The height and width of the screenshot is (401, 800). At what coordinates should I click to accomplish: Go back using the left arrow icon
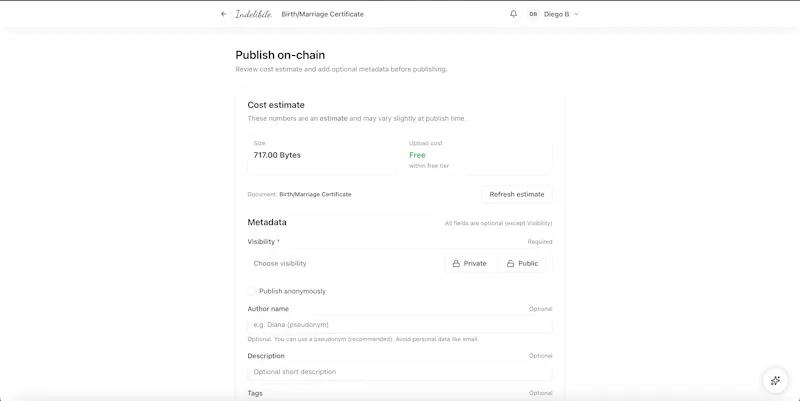[x=223, y=14]
